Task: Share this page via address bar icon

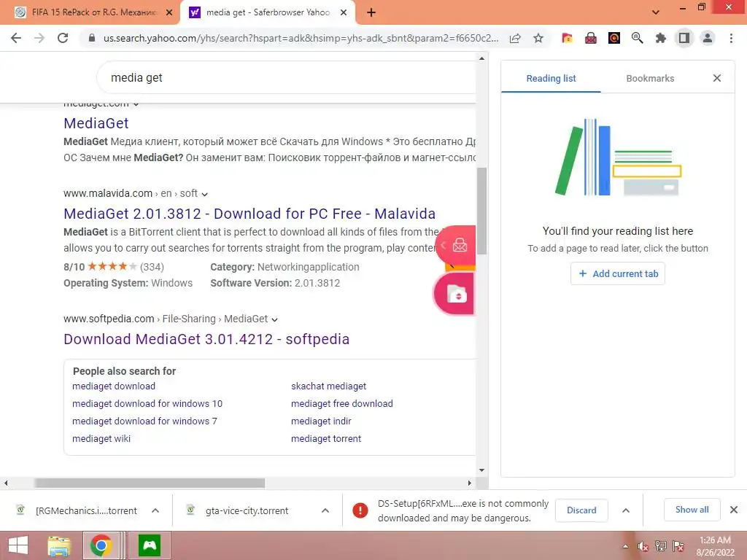Action: coord(515,39)
